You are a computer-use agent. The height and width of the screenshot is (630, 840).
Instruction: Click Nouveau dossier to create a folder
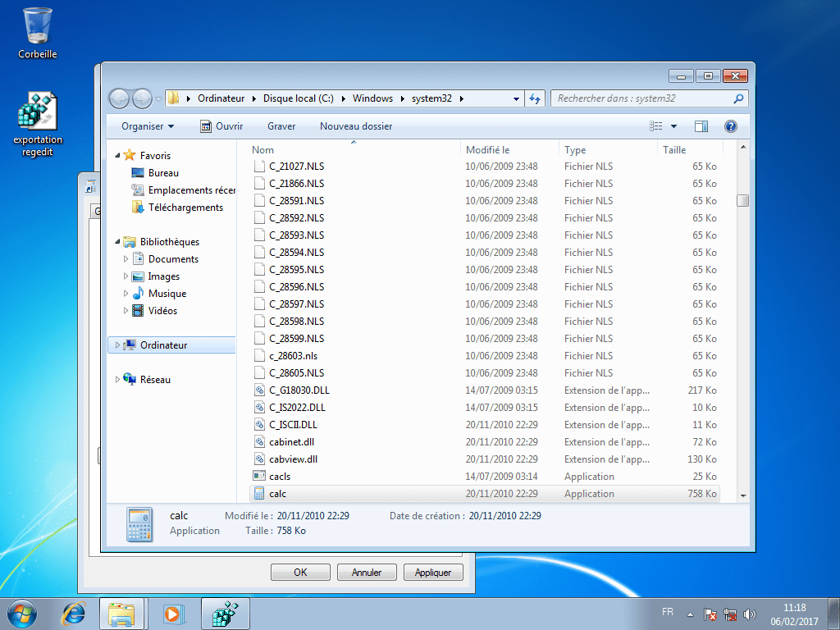[355, 126]
